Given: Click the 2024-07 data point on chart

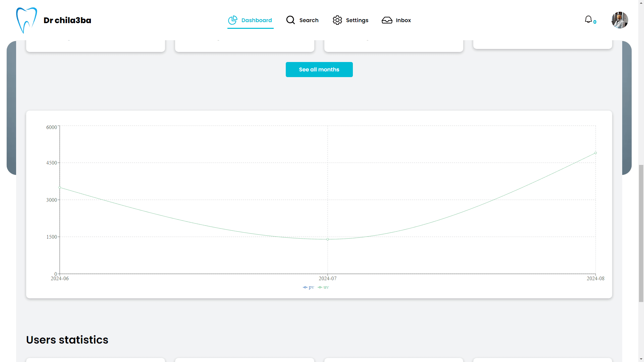Looking at the screenshot, I should pyautogui.click(x=328, y=239).
